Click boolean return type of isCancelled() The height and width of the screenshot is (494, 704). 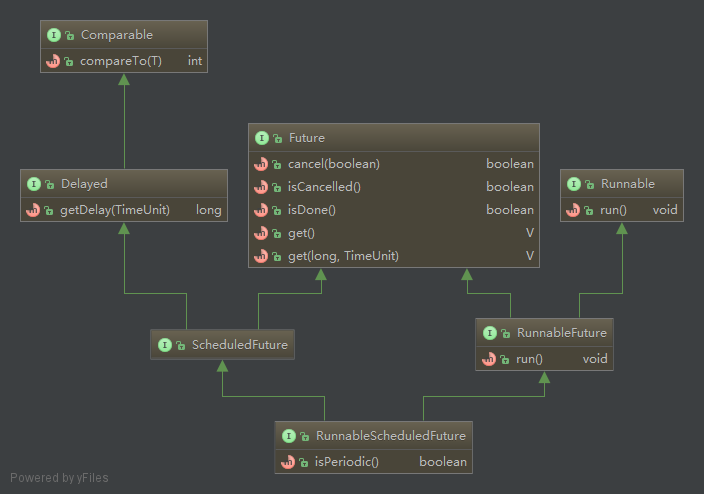pyautogui.click(x=510, y=187)
